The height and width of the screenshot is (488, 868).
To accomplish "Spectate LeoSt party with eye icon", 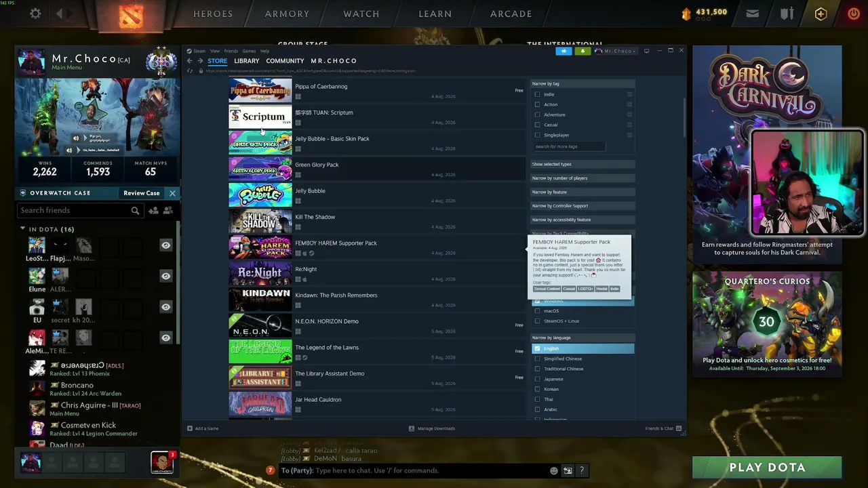I will point(165,245).
